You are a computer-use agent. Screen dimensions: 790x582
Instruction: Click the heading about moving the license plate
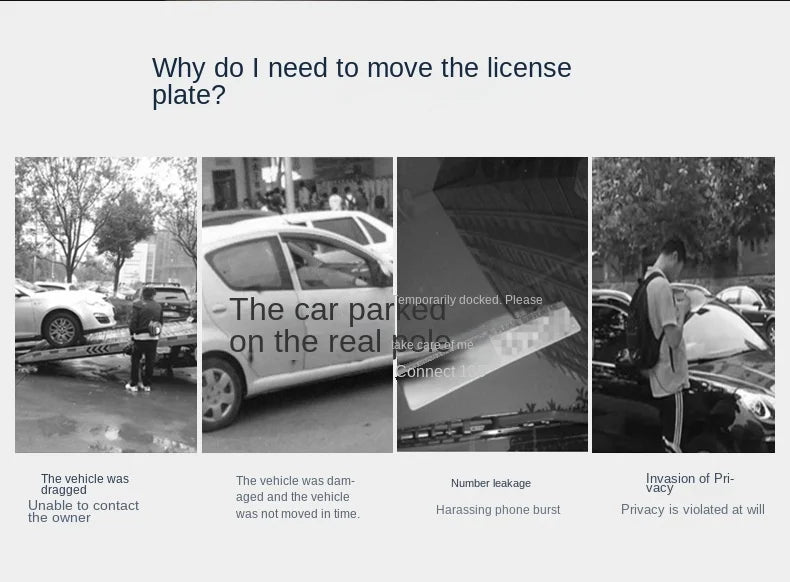pyautogui.click(x=361, y=81)
